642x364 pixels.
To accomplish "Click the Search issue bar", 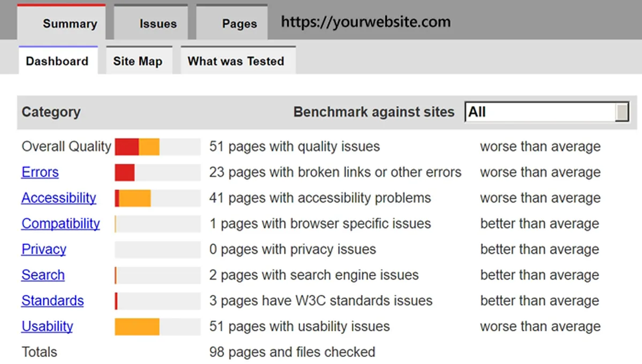I will tap(158, 275).
